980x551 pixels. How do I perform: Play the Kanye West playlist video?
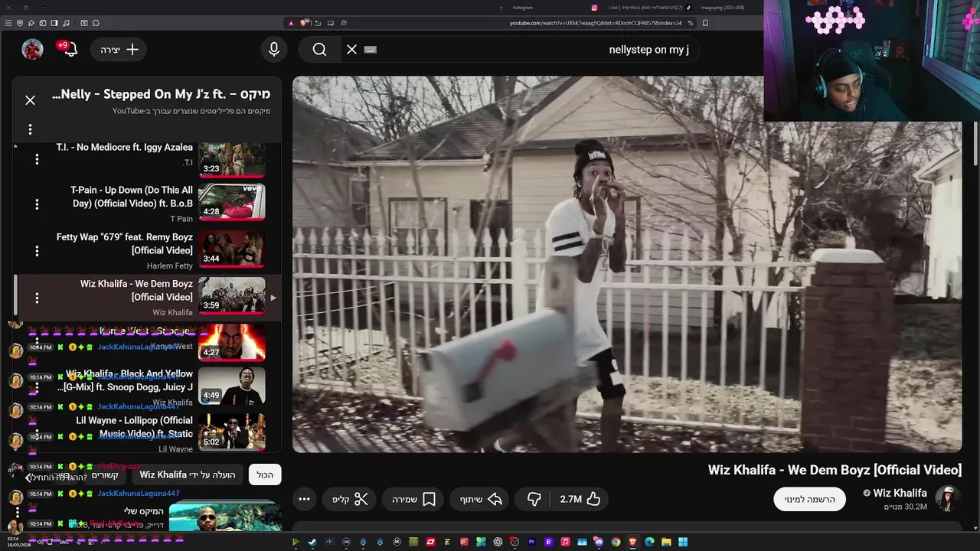[232, 342]
